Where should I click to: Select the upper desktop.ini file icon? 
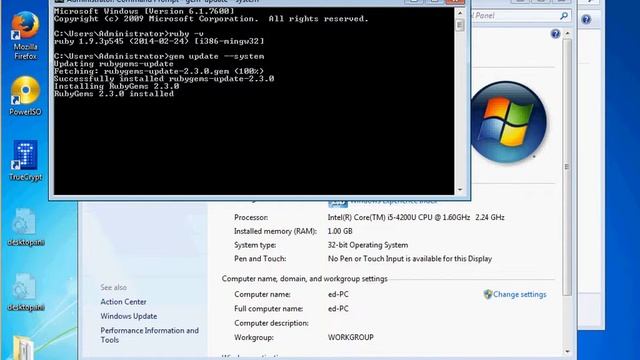click(x=25, y=227)
